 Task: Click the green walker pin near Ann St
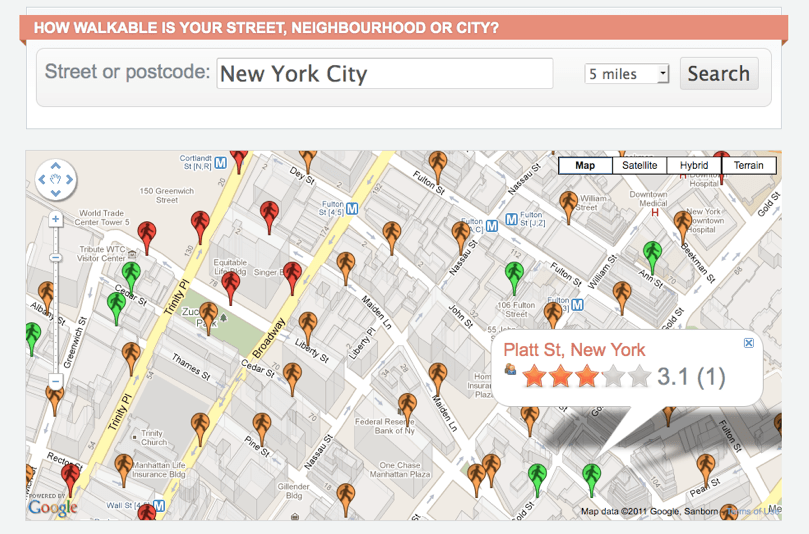(653, 255)
